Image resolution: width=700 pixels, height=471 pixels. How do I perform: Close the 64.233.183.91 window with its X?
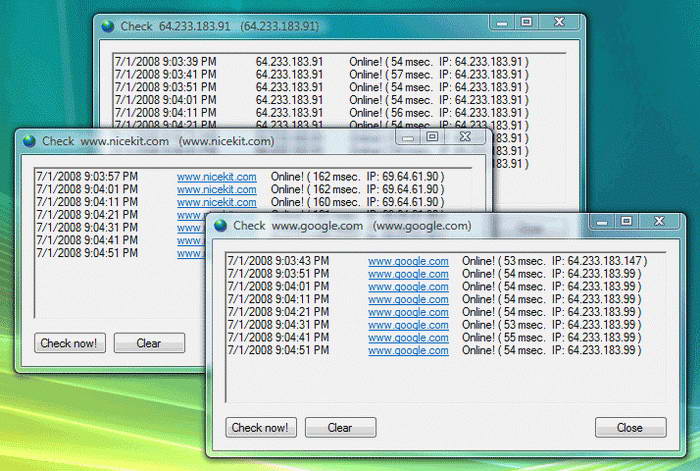click(557, 20)
